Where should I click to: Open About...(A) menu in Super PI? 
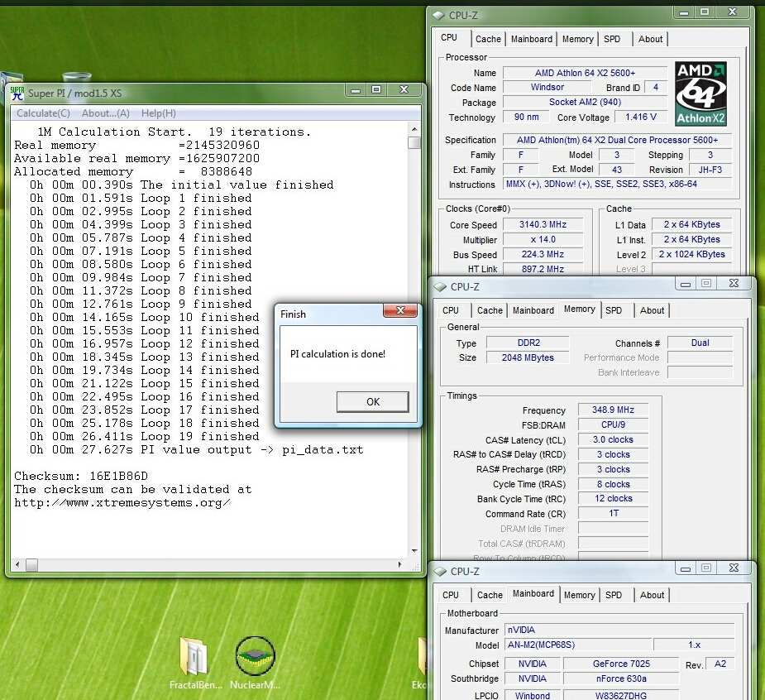pyautogui.click(x=105, y=113)
